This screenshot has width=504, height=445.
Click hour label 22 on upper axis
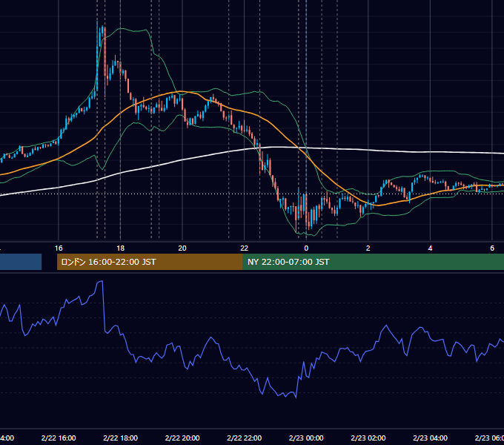(x=245, y=248)
